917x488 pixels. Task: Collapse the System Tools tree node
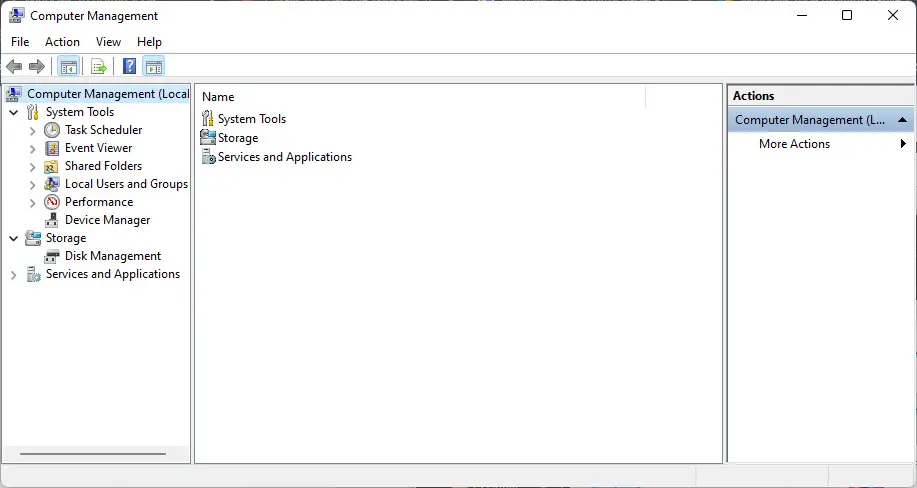coord(14,112)
